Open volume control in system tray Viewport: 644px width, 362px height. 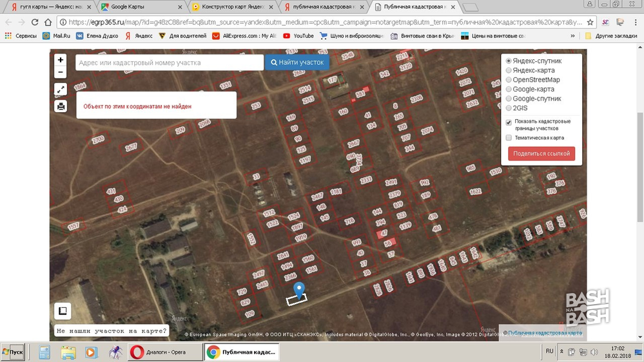pos(594,352)
